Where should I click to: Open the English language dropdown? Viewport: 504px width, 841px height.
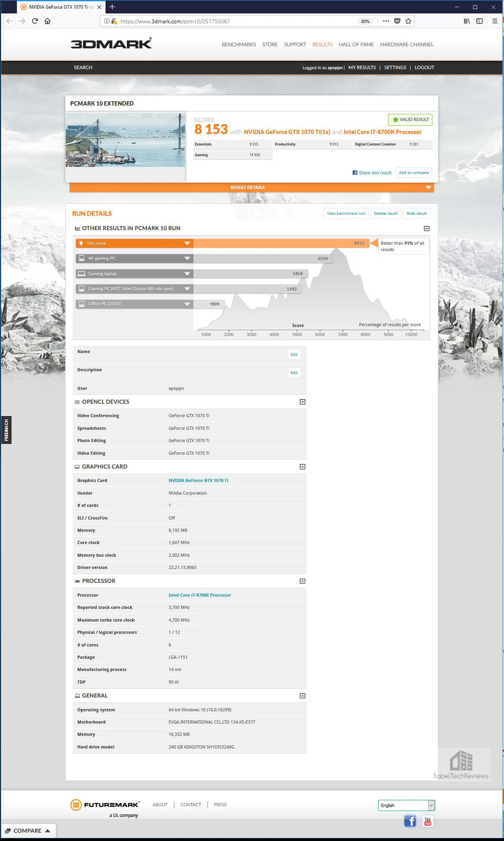[x=406, y=805]
